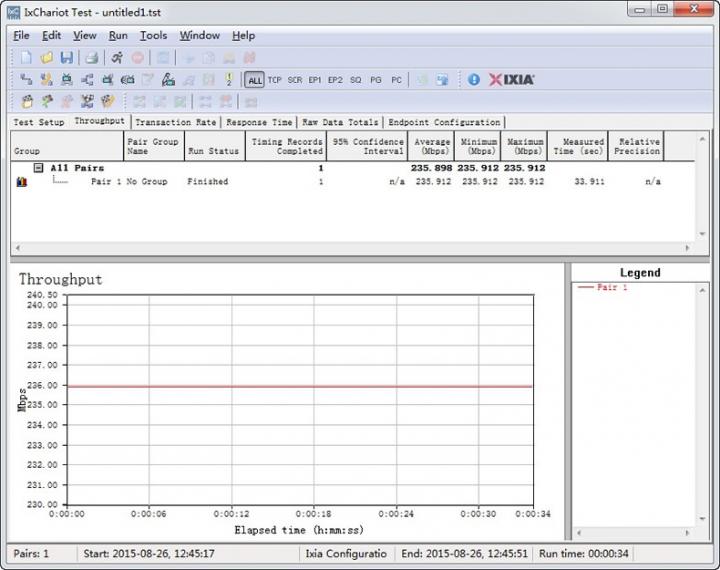The width and height of the screenshot is (720, 570).
Task: Switch to the Raw Data Totals tab
Action: tap(340, 122)
